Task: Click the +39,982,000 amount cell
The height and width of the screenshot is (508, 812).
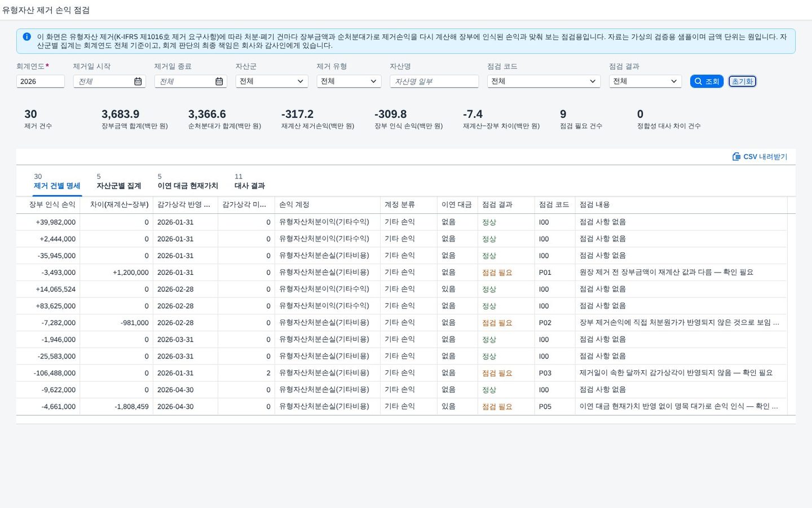Action: (48, 222)
